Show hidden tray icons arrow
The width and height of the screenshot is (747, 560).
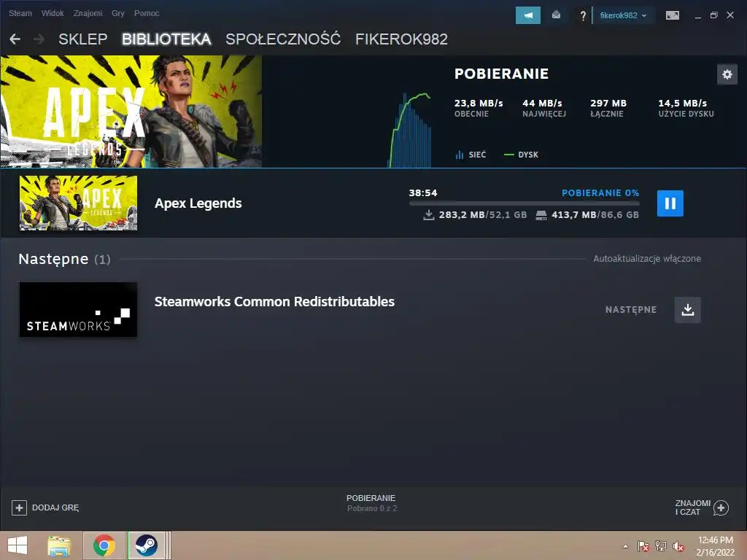625,546
